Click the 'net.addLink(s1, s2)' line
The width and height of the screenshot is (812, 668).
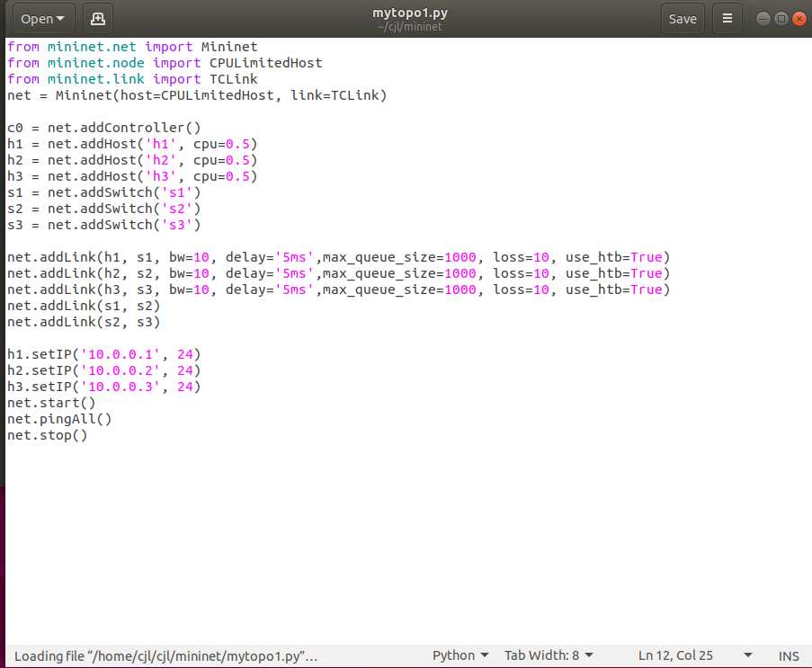[84, 306]
